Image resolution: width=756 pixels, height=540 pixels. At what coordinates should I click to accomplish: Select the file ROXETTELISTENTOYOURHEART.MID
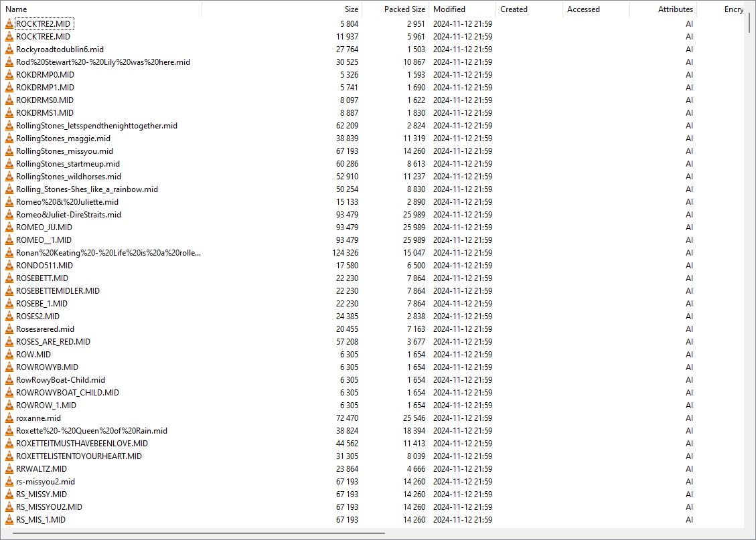pos(78,456)
